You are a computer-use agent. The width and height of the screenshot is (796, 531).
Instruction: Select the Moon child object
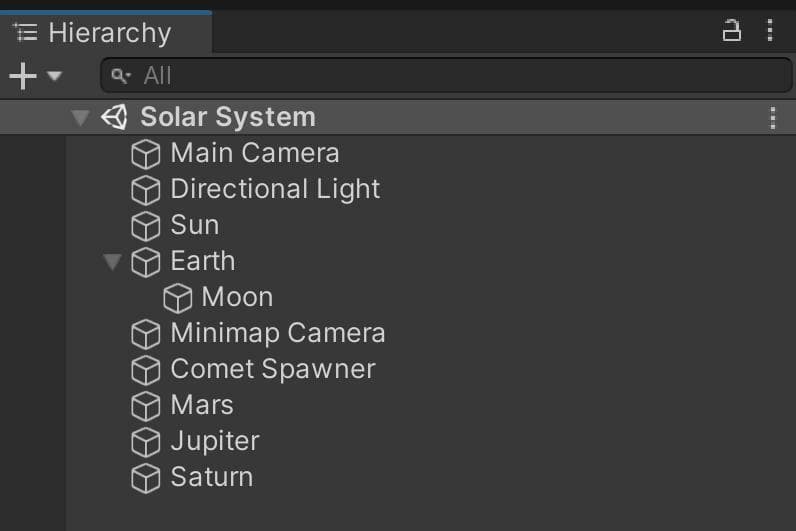(x=218, y=297)
